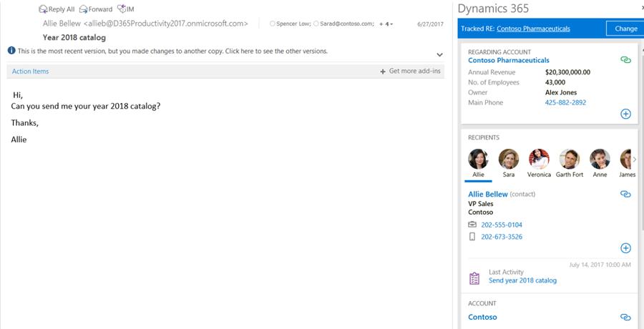
Task: Click the business phone briefcase icon
Action: coord(472,225)
